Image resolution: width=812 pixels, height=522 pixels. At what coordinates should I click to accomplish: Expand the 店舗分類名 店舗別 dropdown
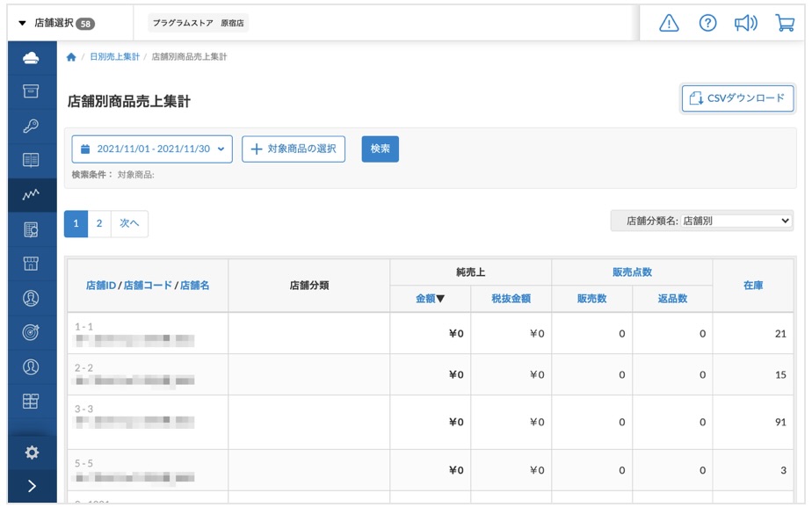pos(701,221)
